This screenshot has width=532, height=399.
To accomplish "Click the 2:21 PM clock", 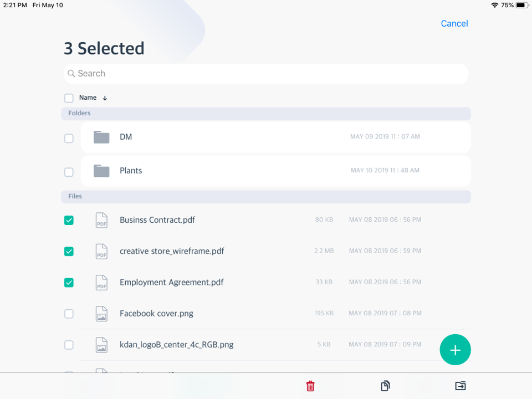I will (15, 5).
